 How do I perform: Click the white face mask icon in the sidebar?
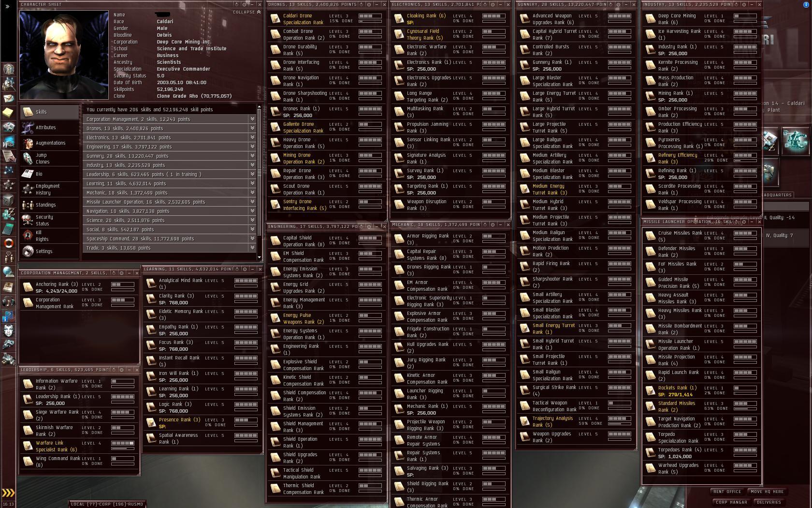[8, 330]
